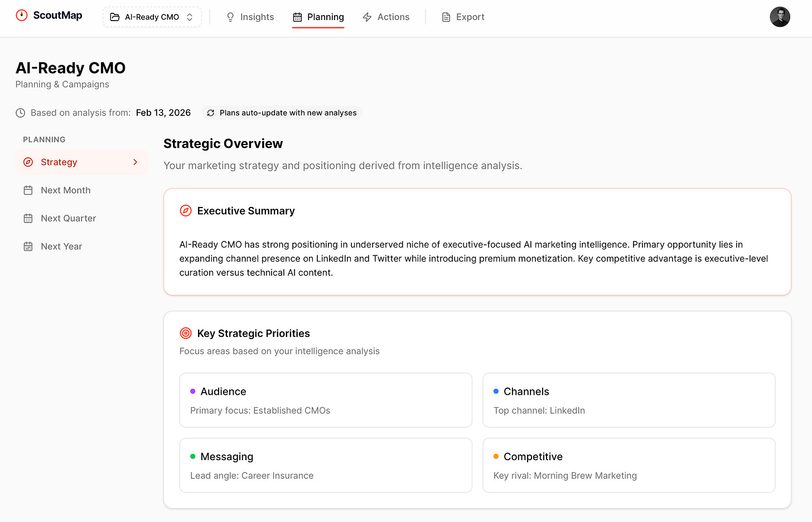The height and width of the screenshot is (522, 812).
Task: Click the AI-Ready CMO page title
Action: 71,68
